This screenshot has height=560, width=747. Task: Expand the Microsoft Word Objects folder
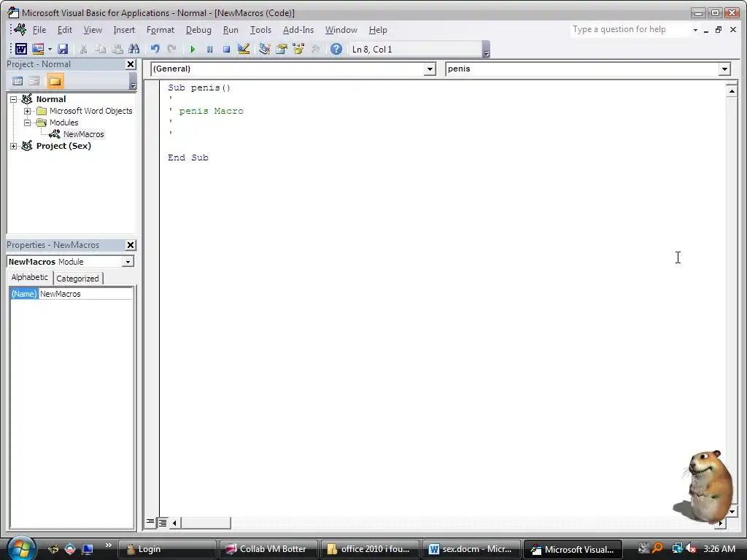(x=27, y=111)
